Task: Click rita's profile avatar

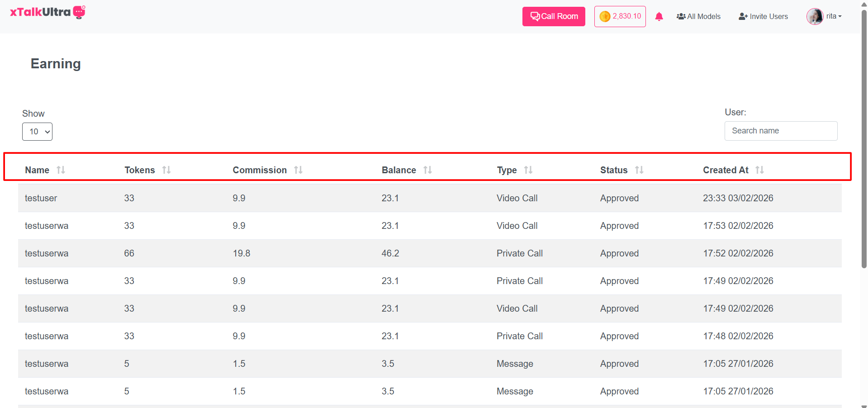Action: pos(815,17)
